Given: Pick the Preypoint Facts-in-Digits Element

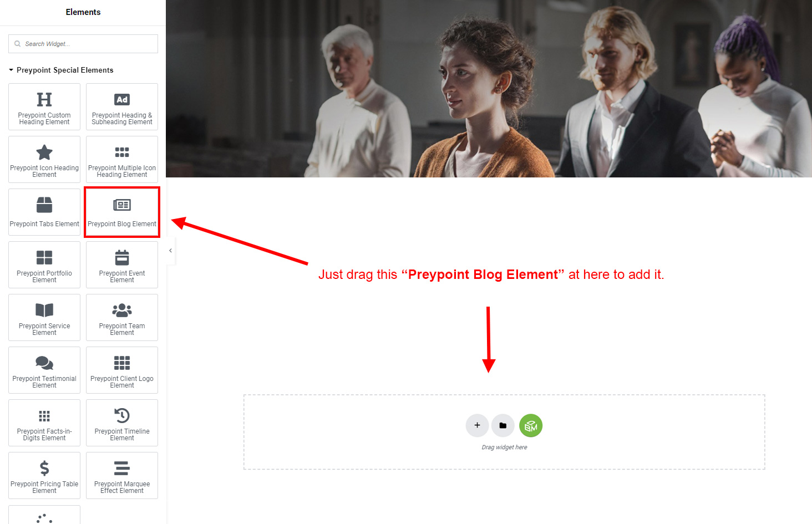Looking at the screenshot, I should [x=44, y=423].
